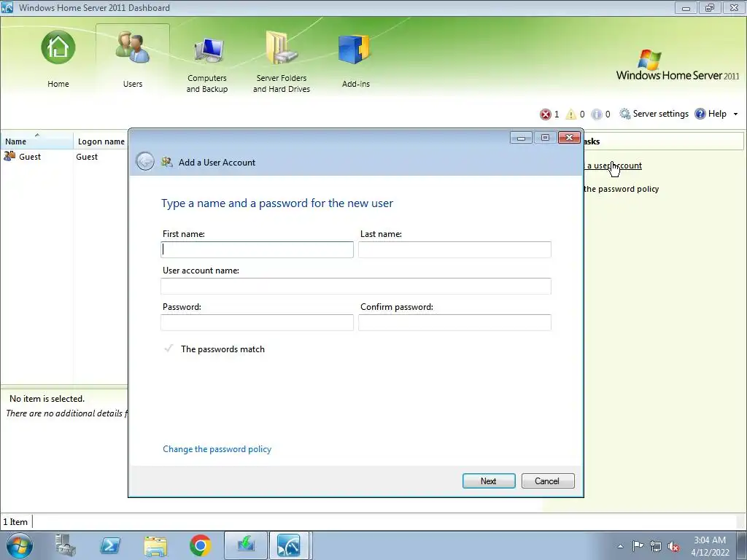
Task: Open Computers and Backup section
Action: click(207, 64)
